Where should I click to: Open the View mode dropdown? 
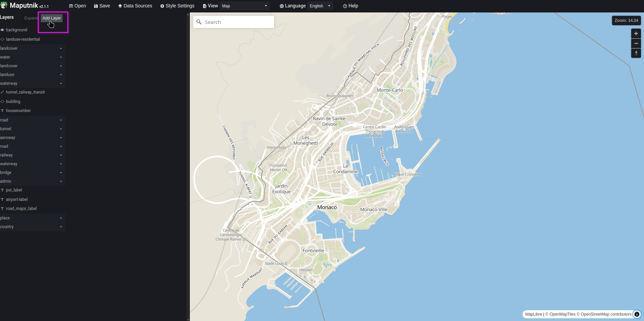pos(244,6)
